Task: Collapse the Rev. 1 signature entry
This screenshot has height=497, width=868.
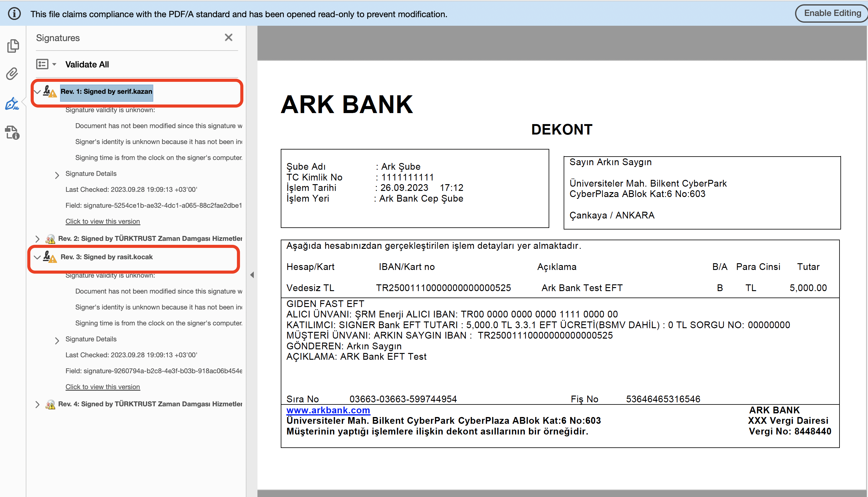Action: [38, 92]
